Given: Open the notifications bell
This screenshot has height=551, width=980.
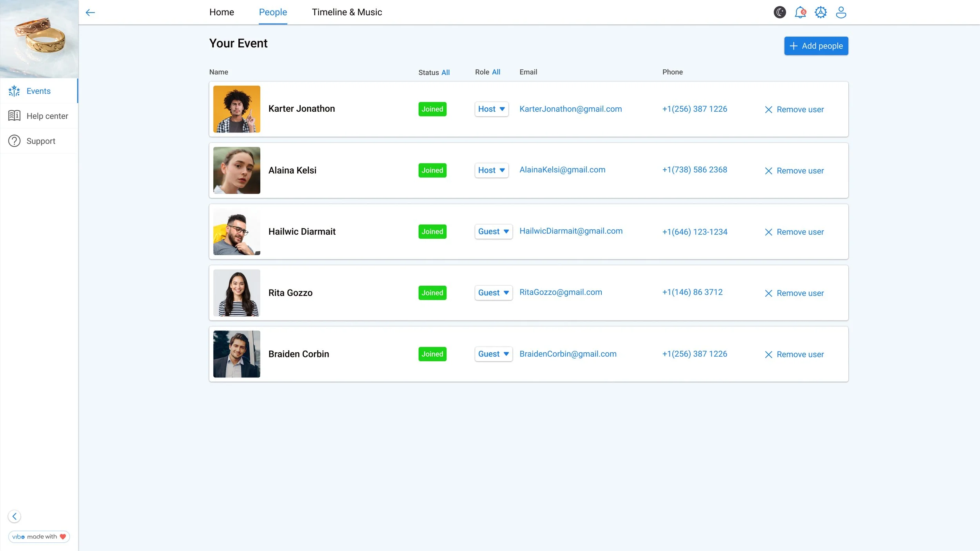Looking at the screenshot, I should coord(800,12).
